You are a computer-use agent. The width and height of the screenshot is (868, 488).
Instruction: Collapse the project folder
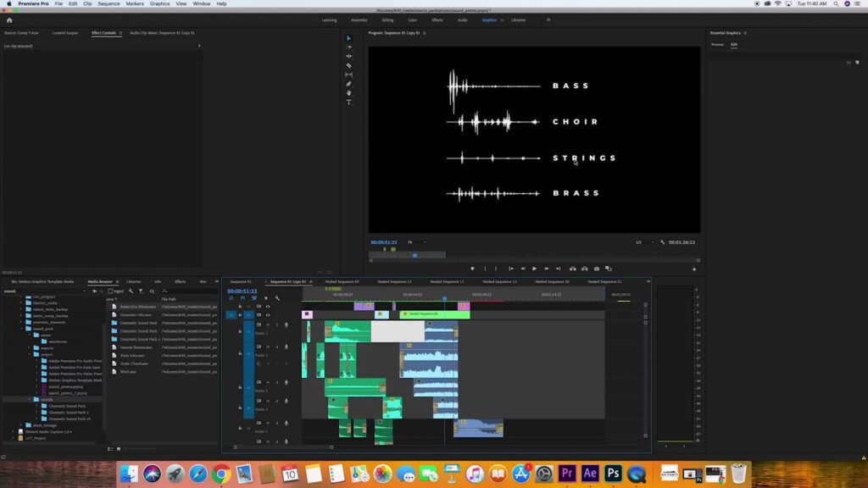[30, 354]
